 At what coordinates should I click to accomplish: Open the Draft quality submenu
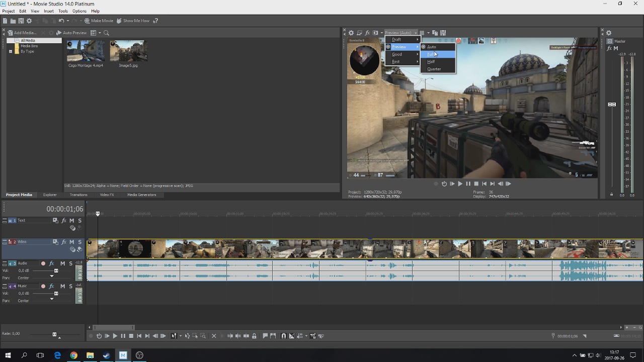click(403, 40)
